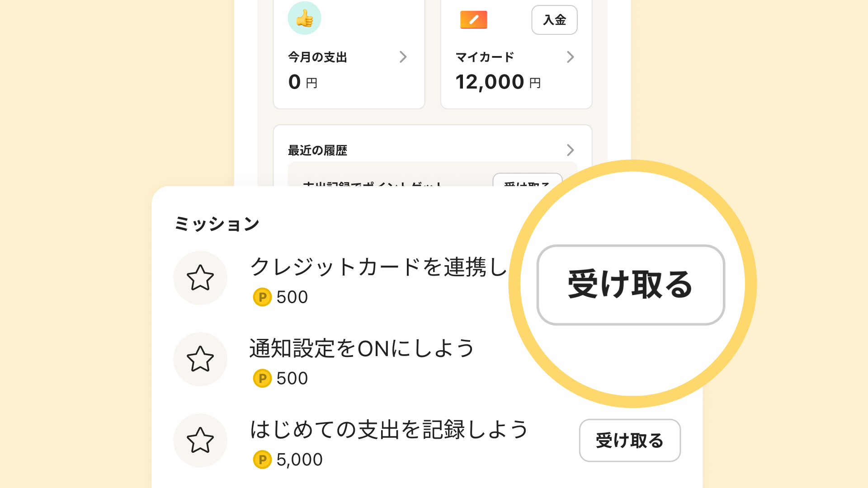
Task: Click the orange card icon above マイカード
Action: 473,19
